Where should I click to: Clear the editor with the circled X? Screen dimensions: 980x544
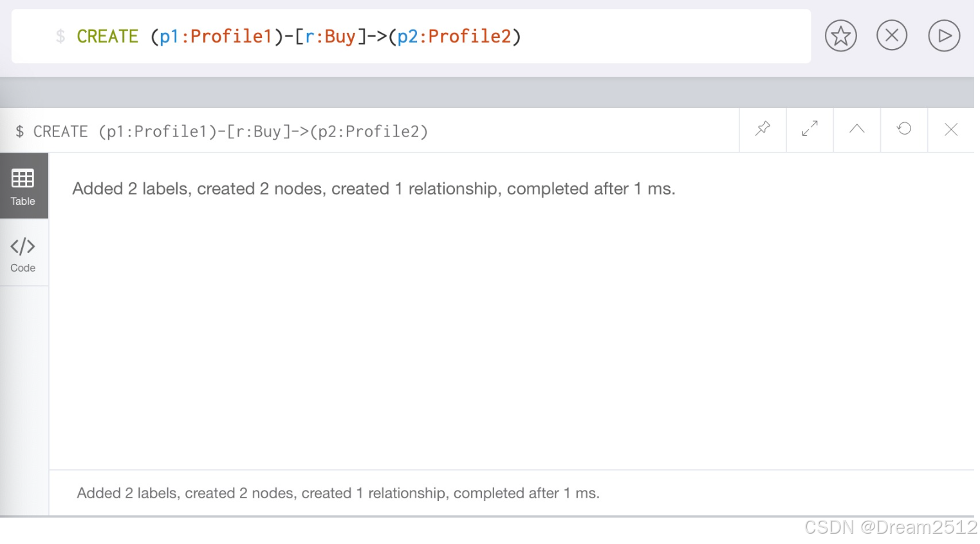click(892, 35)
